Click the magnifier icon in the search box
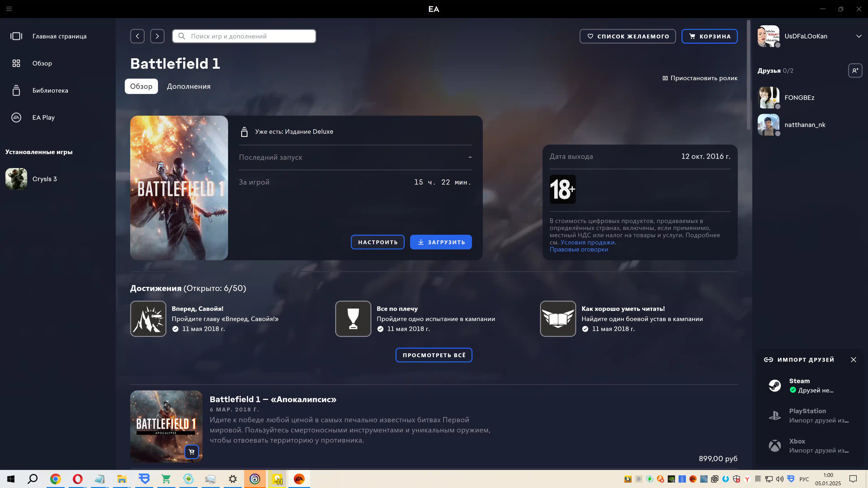868x488 pixels. coord(182,36)
